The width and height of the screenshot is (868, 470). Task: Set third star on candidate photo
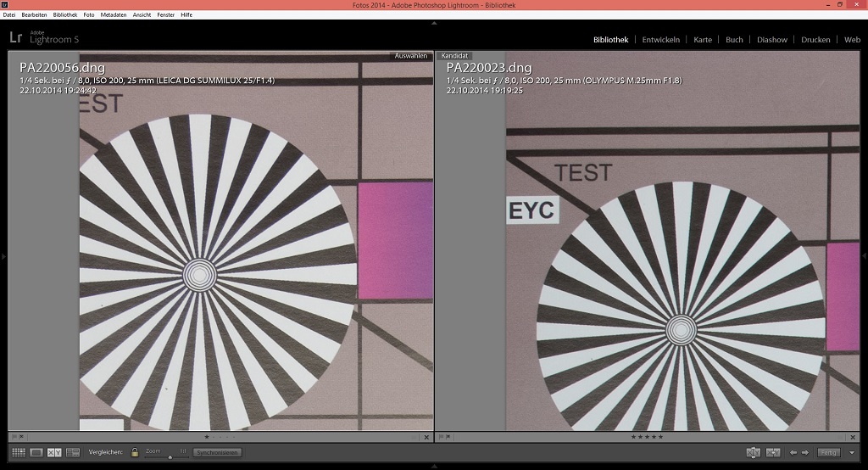(x=647, y=437)
